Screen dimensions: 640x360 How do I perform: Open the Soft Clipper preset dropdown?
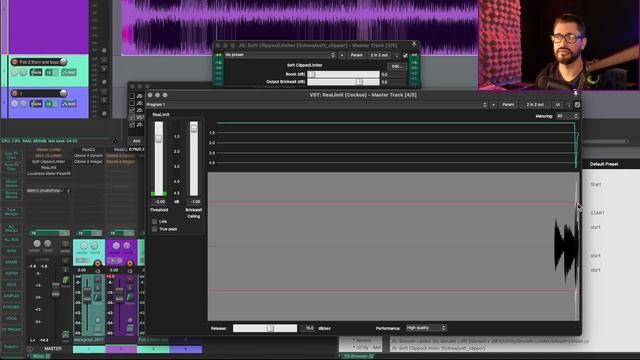pyautogui.click(x=280, y=55)
